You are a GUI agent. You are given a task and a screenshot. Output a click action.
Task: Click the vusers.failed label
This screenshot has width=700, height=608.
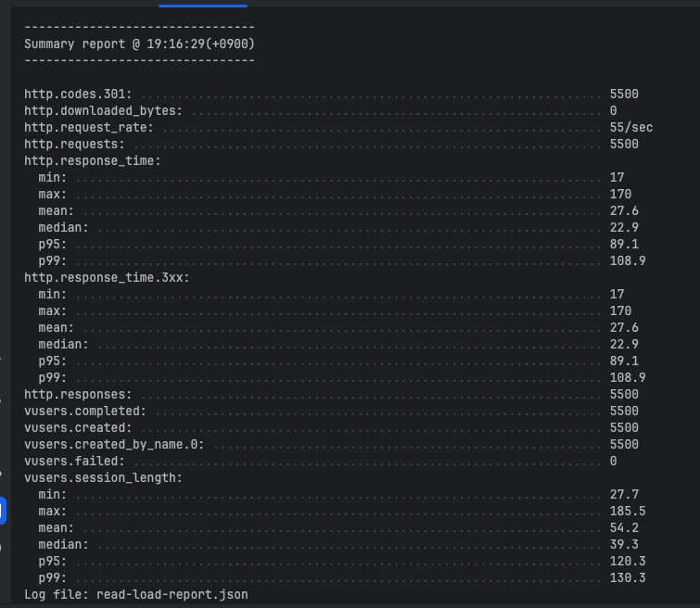74,462
